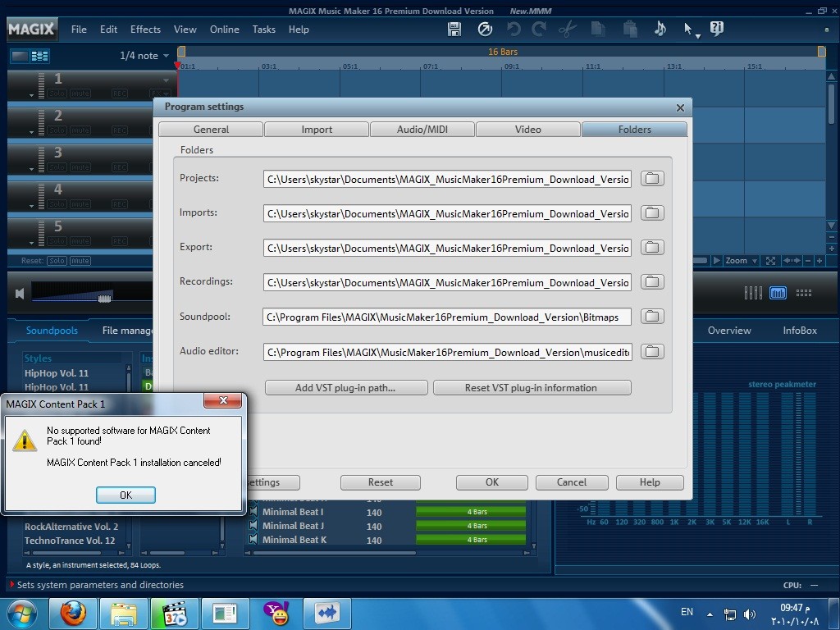Switch to Video settings tab
The width and height of the screenshot is (840, 630).
[527, 129]
